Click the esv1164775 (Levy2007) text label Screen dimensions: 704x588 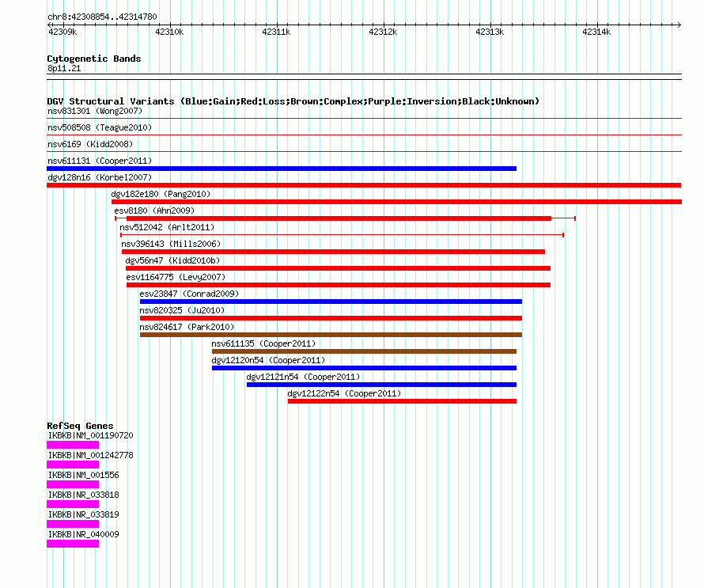(176, 277)
